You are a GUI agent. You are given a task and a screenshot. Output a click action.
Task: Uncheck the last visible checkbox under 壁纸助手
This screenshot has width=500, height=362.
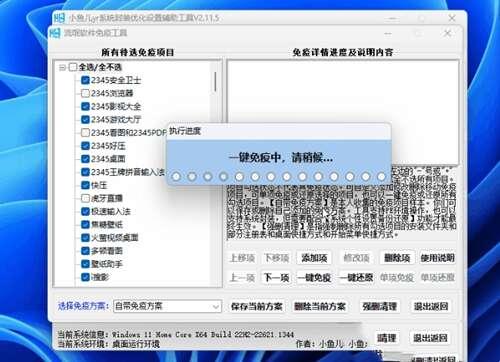[85, 277]
